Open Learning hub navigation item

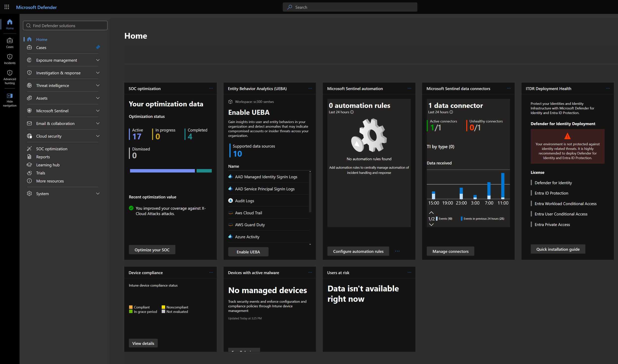(48, 165)
